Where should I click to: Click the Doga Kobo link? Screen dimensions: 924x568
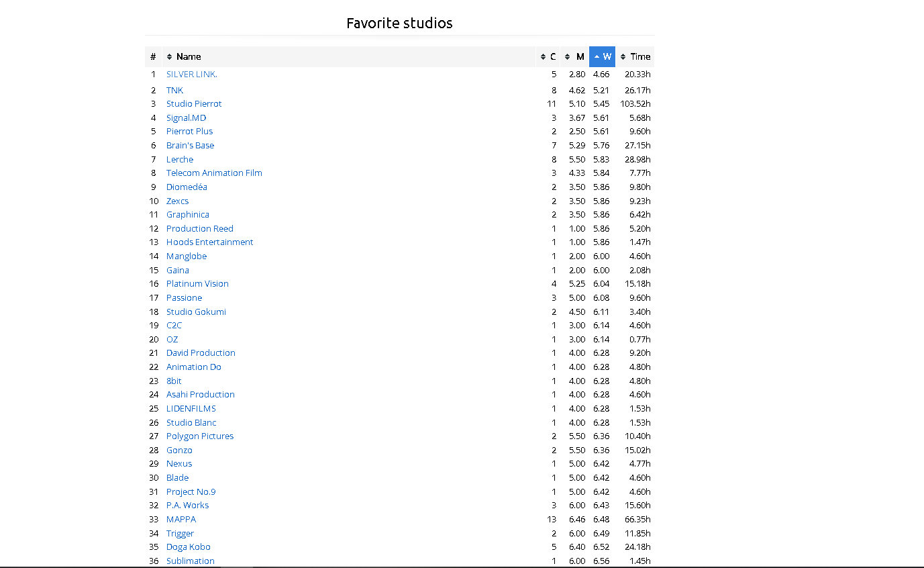(188, 547)
